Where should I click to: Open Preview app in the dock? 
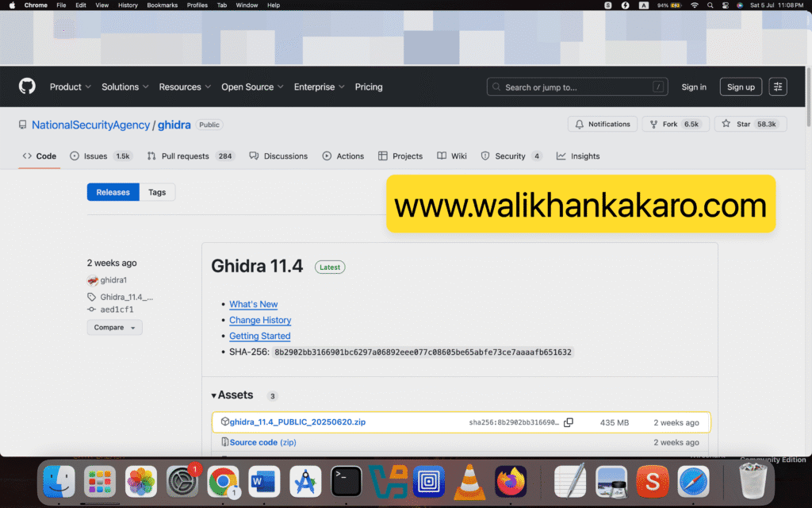point(611,481)
